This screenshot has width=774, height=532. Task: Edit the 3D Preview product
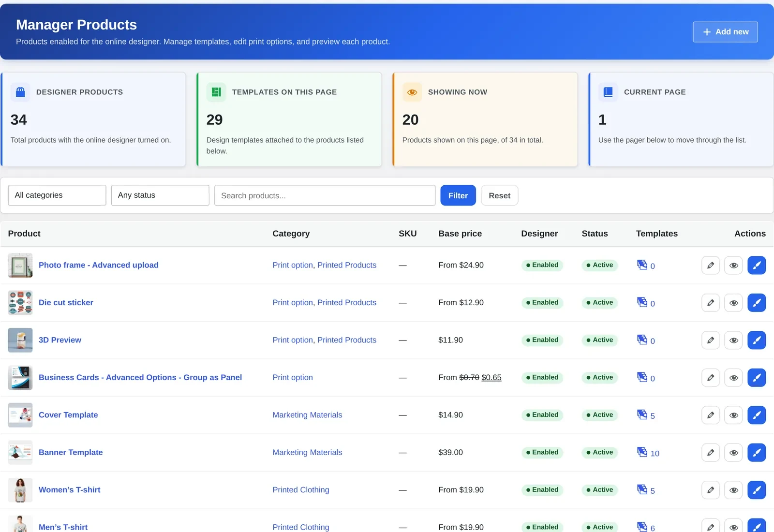pos(711,340)
